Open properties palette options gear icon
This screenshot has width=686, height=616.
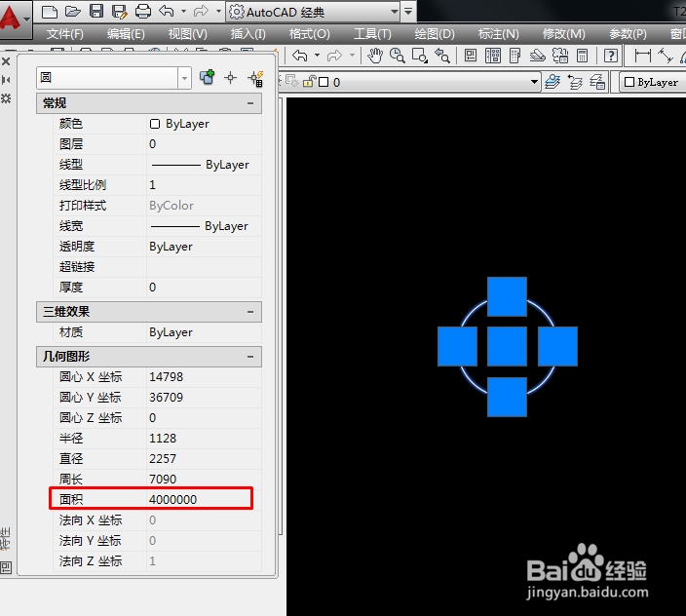click(x=6, y=98)
